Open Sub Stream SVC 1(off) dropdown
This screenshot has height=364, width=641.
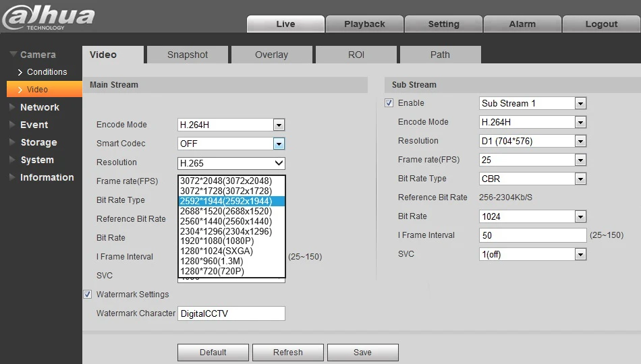(x=532, y=254)
